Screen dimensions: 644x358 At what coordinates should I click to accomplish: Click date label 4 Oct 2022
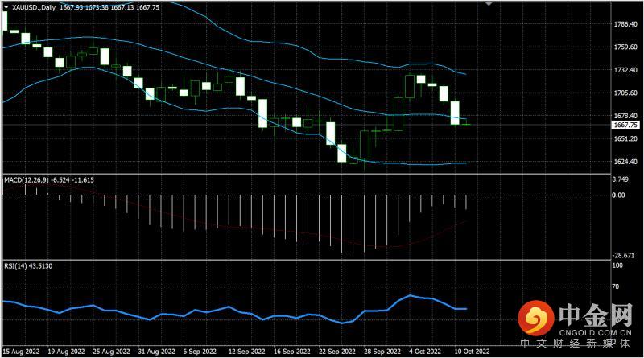pos(425,352)
